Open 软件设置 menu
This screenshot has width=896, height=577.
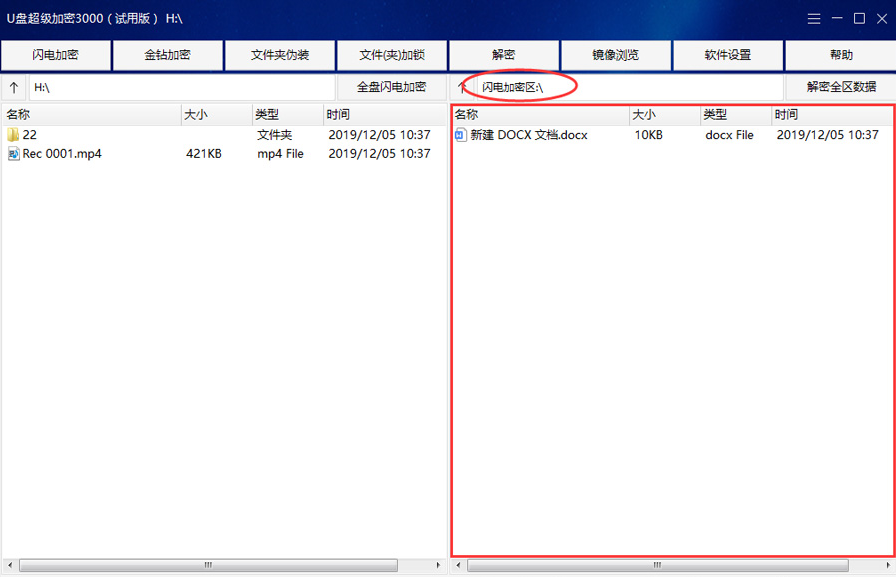728,55
